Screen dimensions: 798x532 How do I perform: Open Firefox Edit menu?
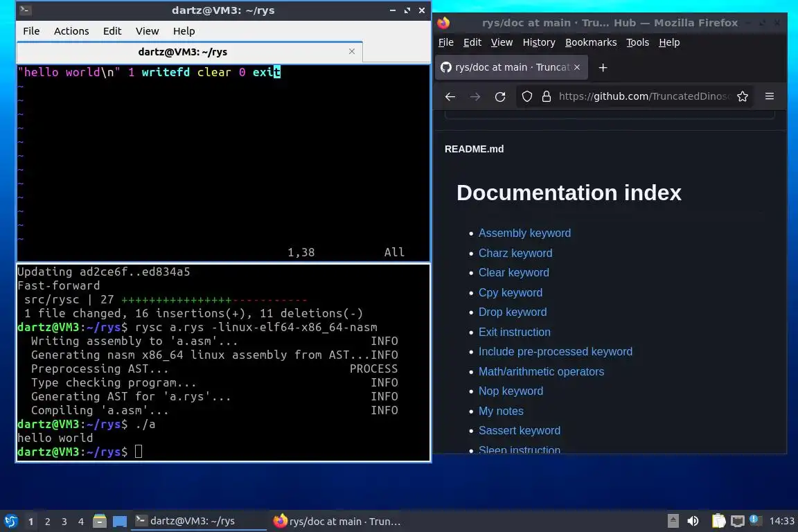472,42
